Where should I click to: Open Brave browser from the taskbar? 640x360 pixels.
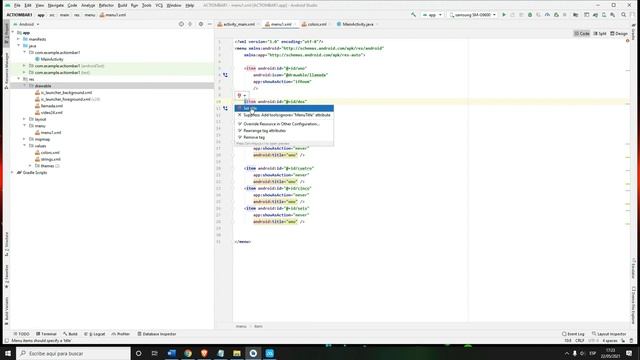point(204,353)
